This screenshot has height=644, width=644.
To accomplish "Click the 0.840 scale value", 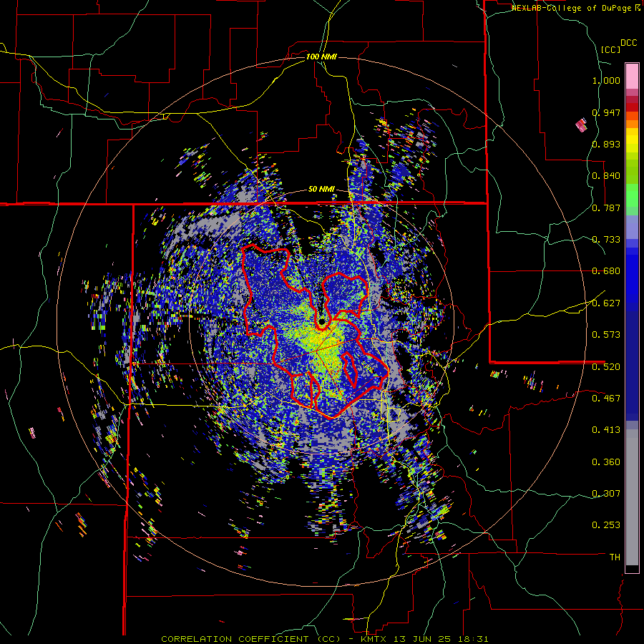I will pos(606,176).
